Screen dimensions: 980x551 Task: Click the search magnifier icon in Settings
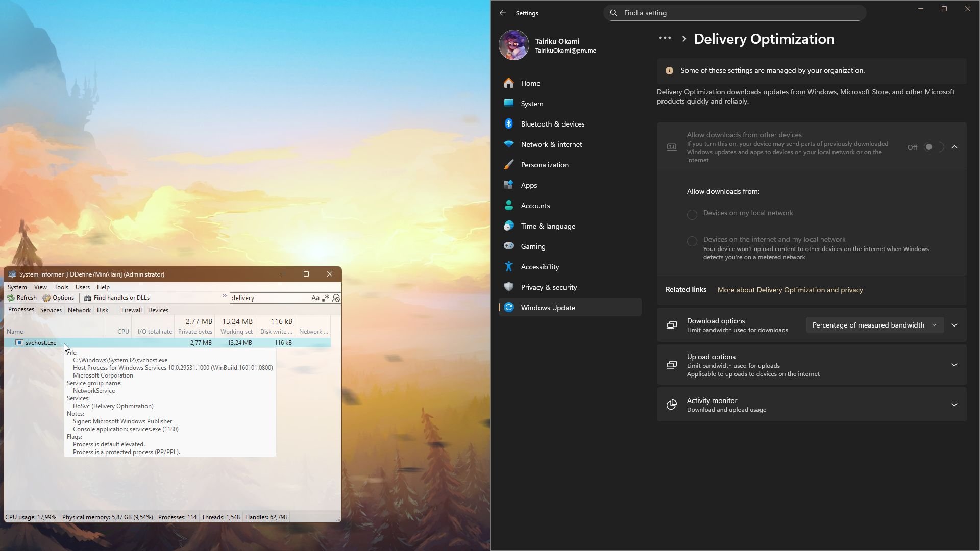click(x=614, y=13)
